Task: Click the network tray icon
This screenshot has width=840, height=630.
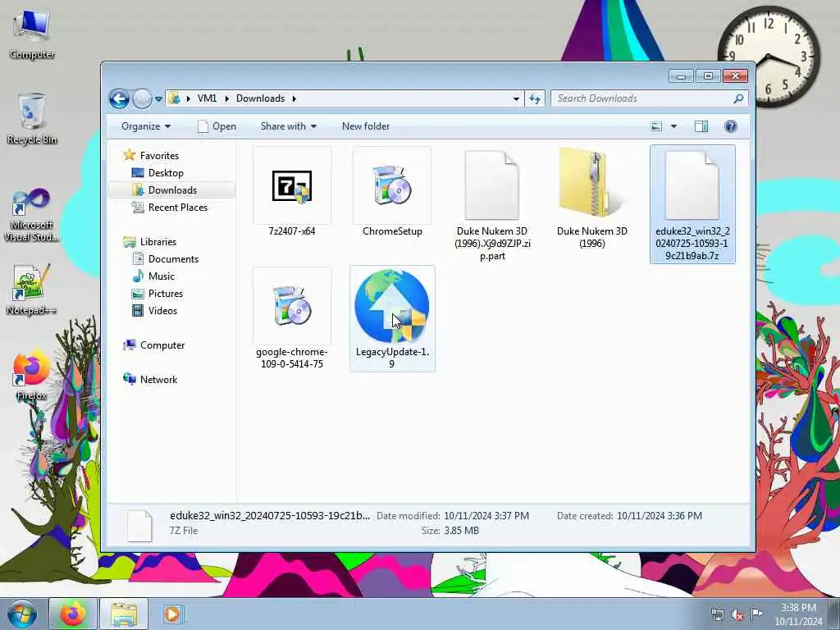Action: [x=717, y=614]
